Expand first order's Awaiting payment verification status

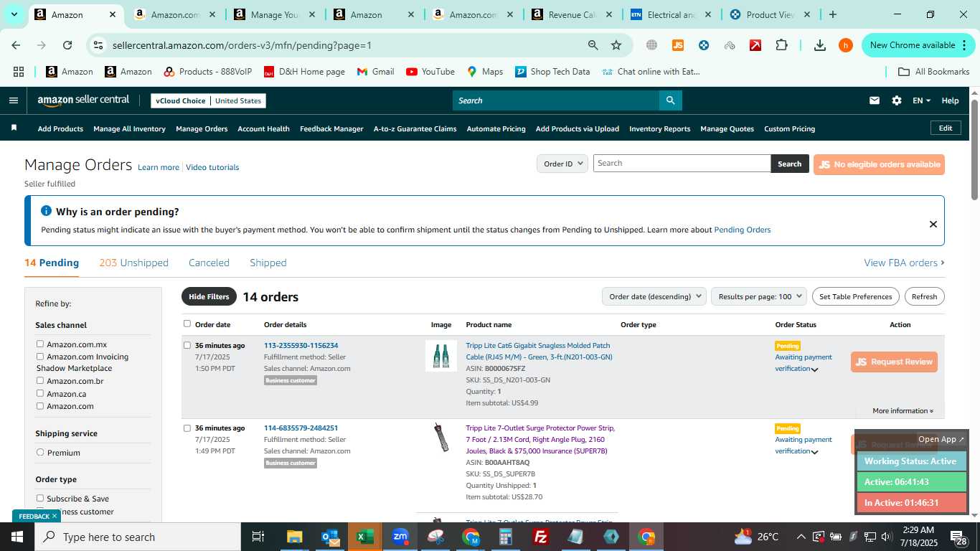pyautogui.click(x=814, y=369)
